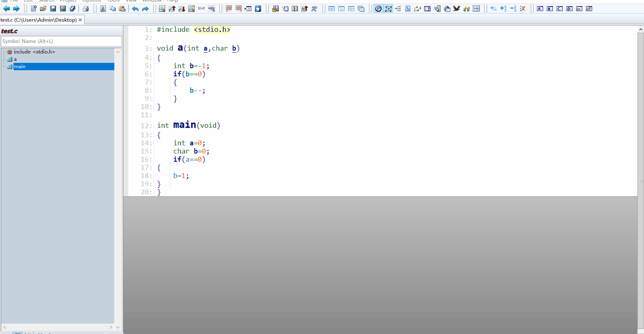Viewport: 644px width, 334px height.
Task: Click the sync files icon
Action: [x=314, y=9]
